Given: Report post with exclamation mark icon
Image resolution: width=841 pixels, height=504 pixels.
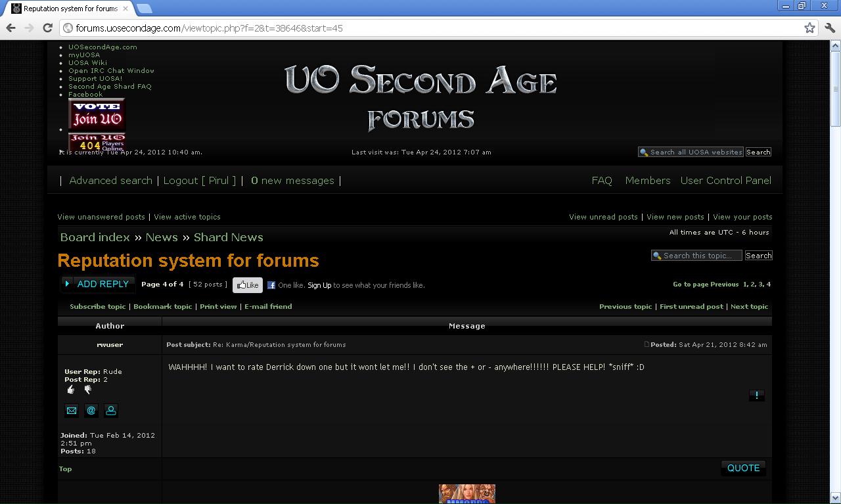Looking at the screenshot, I should 756,396.
